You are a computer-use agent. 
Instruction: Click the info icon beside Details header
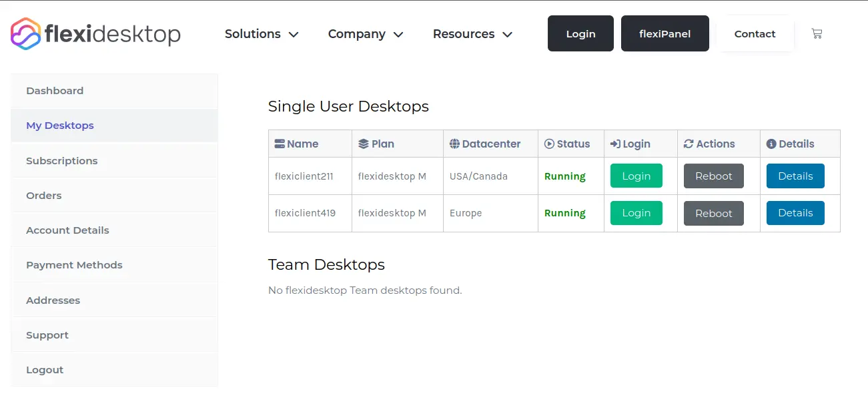[x=771, y=144]
